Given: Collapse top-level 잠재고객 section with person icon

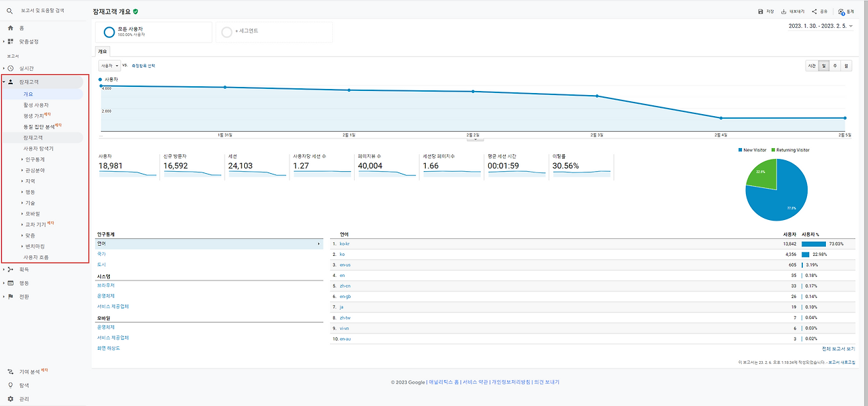Looking at the screenshot, I should coord(10,81).
